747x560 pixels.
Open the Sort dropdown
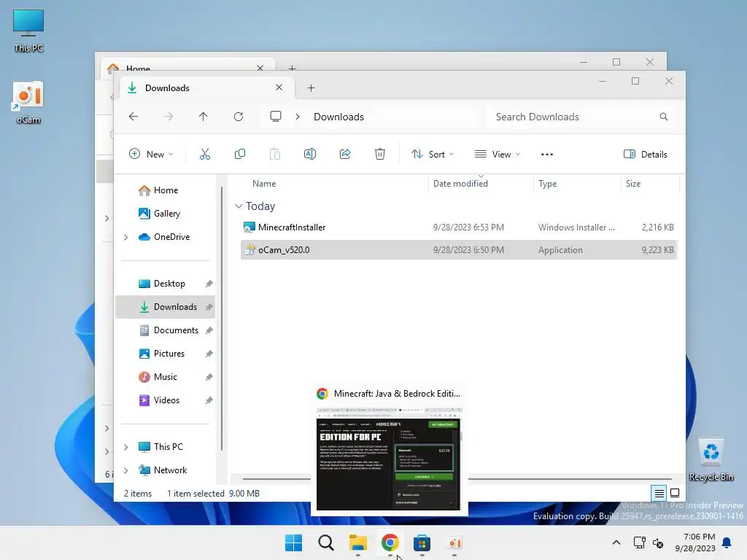[433, 155]
